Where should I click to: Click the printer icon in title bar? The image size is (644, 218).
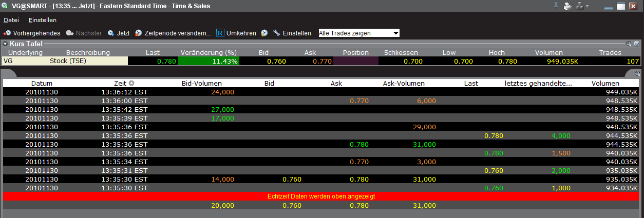(x=567, y=6)
